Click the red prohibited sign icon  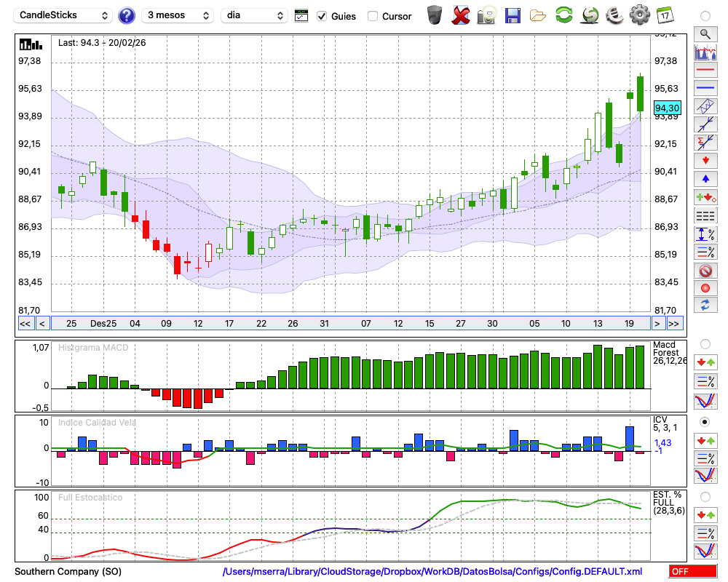[705, 271]
